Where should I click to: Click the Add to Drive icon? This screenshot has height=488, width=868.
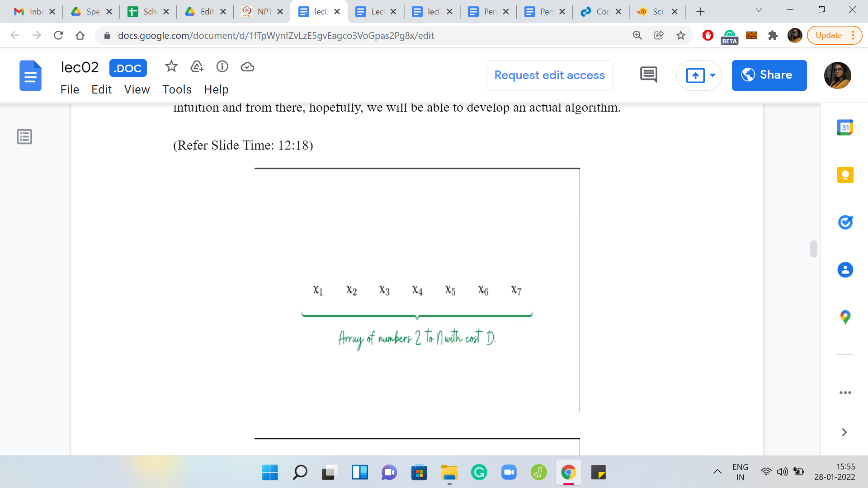(197, 67)
